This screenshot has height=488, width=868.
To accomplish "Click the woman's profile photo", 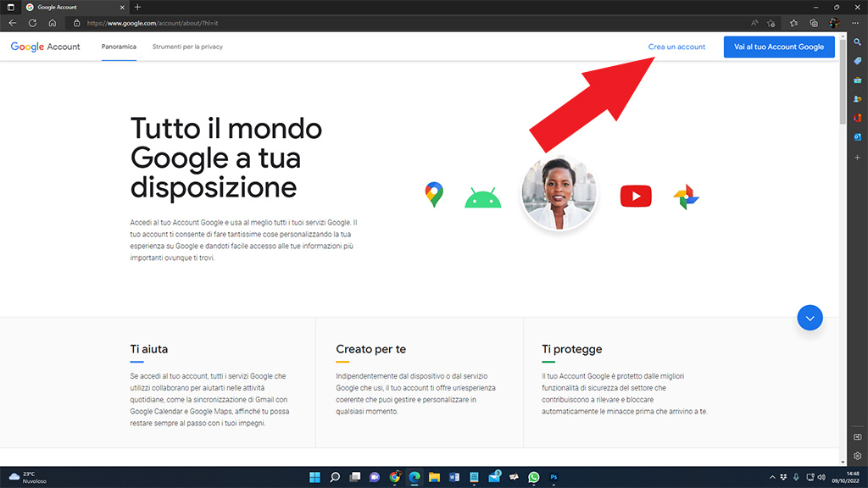I will click(x=559, y=193).
